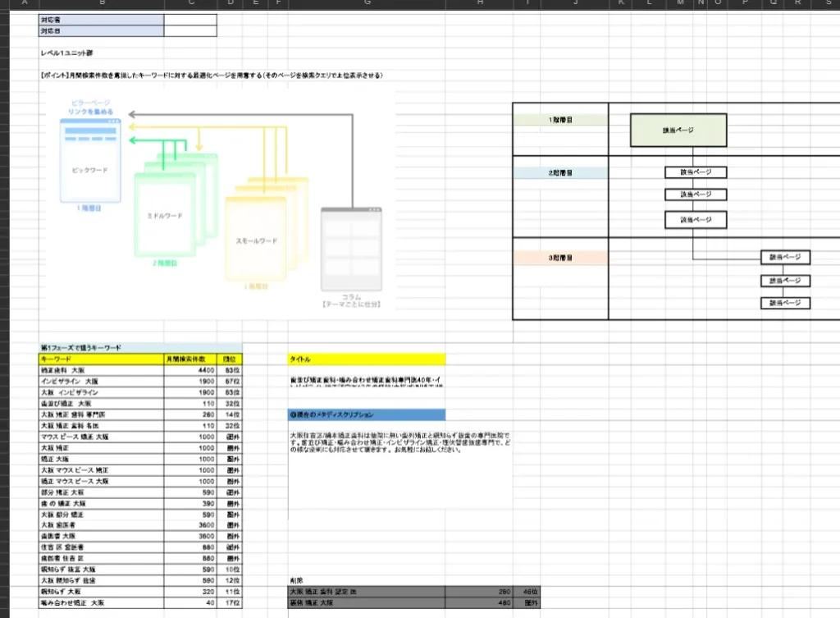Select the gray 大阪 矯正 歯科 認定 医 cell

(x=366, y=592)
